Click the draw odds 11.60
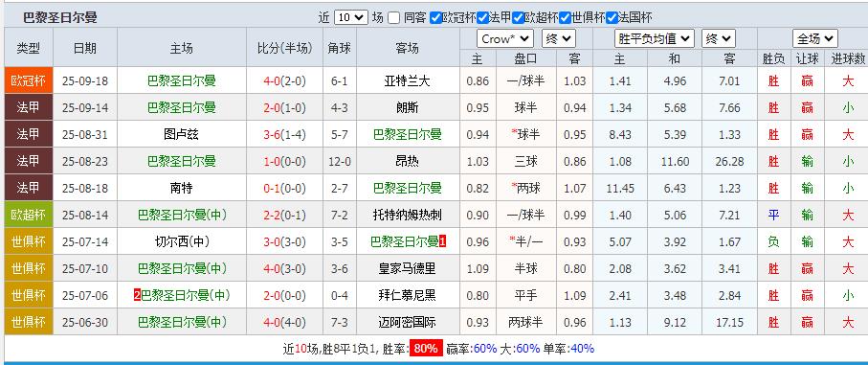The image size is (868, 365). pyautogui.click(x=675, y=161)
